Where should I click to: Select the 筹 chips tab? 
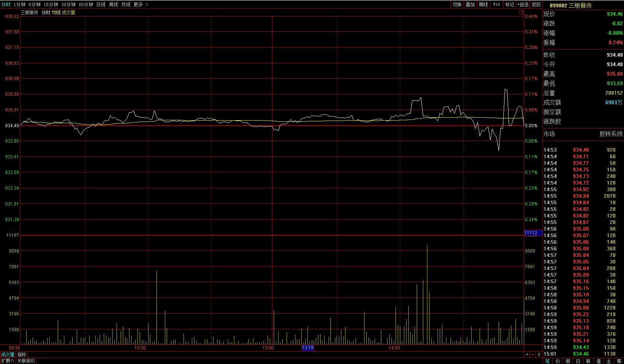pos(619,361)
